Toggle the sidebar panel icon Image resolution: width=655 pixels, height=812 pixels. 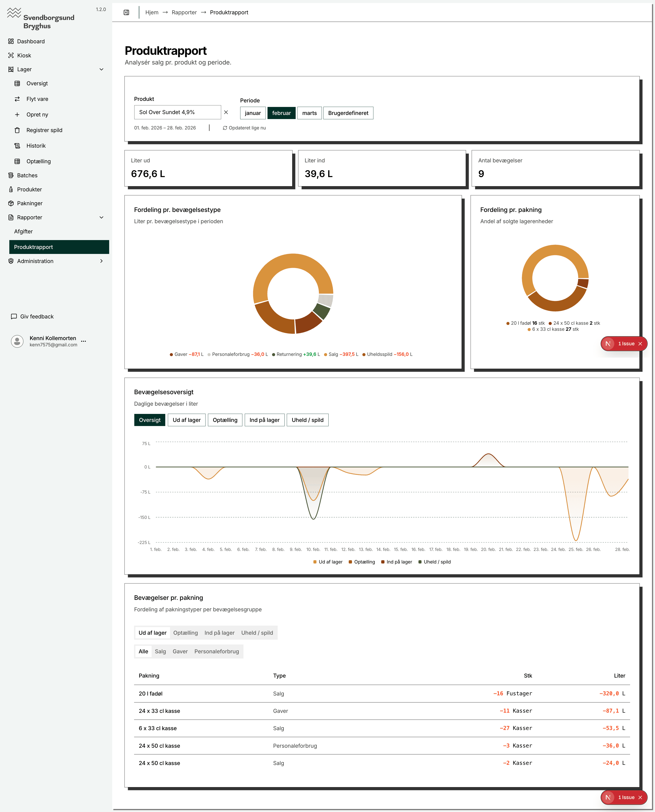pyautogui.click(x=126, y=12)
